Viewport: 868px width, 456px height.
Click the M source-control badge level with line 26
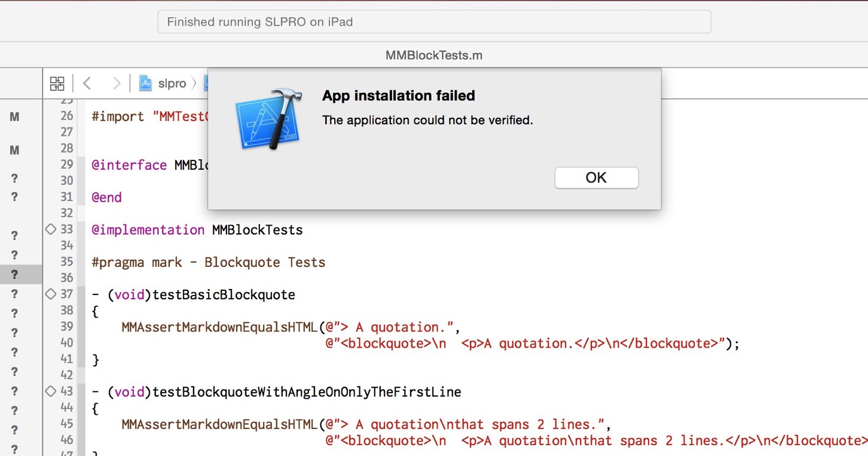(14, 117)
